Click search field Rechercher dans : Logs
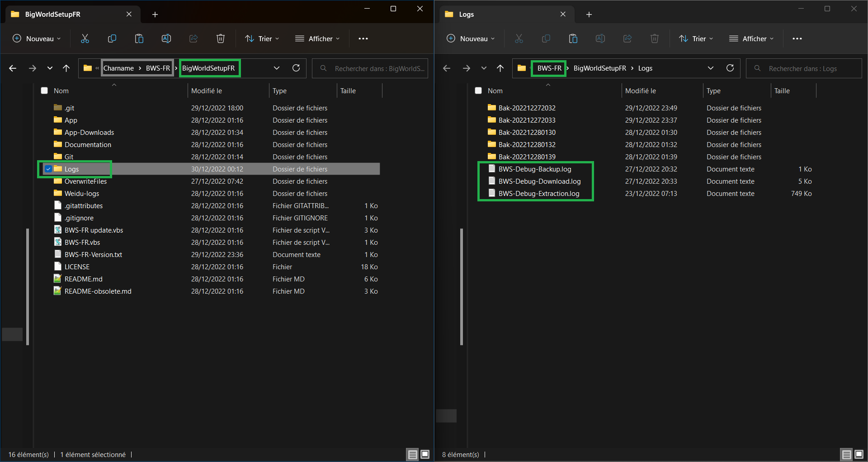 [x=804, y=68]
